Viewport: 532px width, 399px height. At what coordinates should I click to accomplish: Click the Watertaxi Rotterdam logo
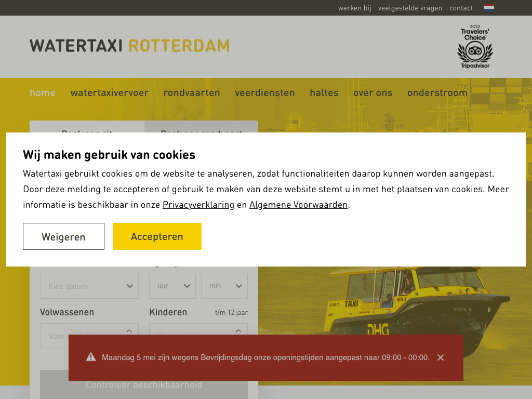pyautogui.click(x=129, y=46)
